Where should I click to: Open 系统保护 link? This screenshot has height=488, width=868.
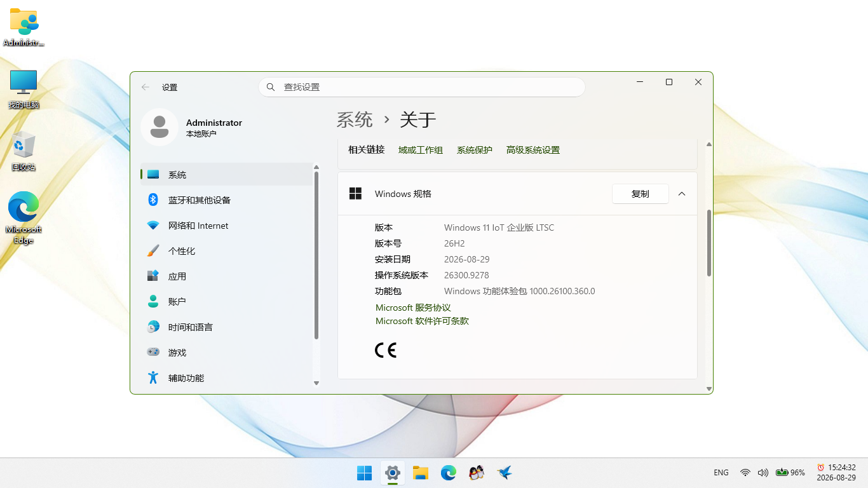[475, 150]
